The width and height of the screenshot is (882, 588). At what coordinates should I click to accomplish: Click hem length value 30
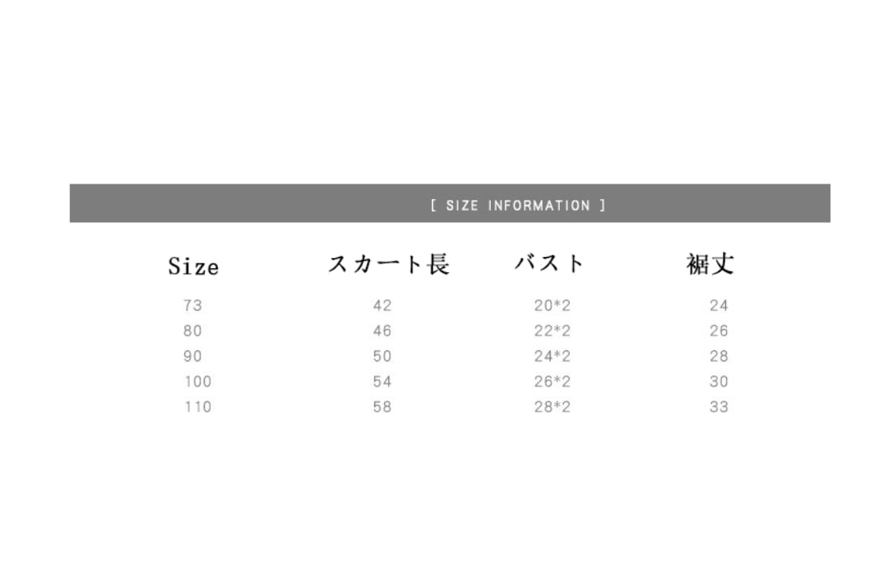pos(719,382)
